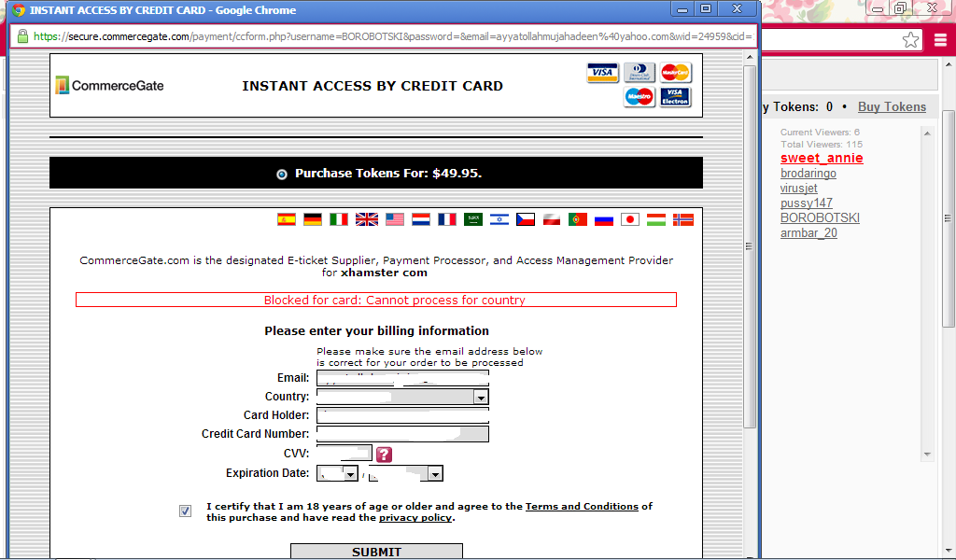
Task: Select the Polish flag language
Action: click(552, 219)
